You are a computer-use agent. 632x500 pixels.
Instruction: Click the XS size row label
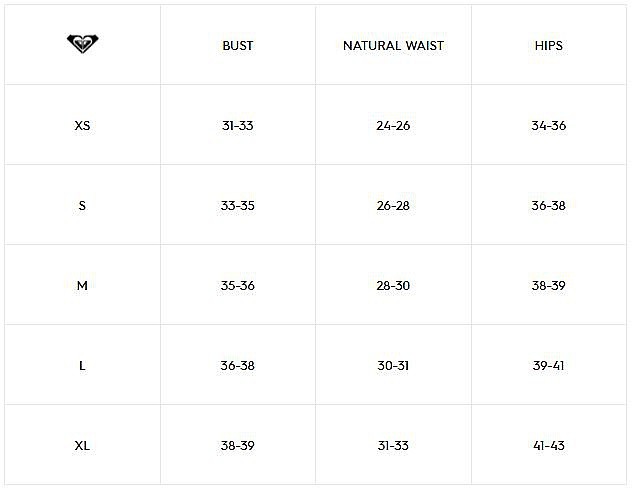82,126
